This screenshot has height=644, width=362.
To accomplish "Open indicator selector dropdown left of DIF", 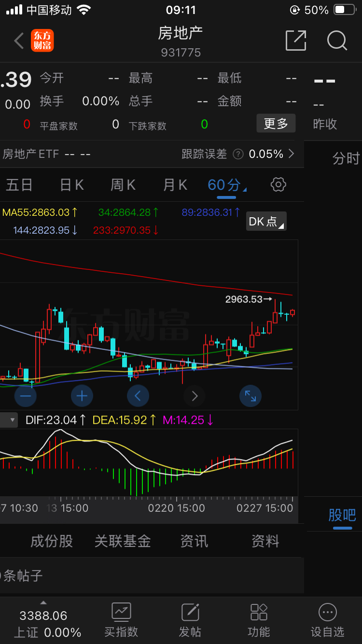I will [9, 420].
